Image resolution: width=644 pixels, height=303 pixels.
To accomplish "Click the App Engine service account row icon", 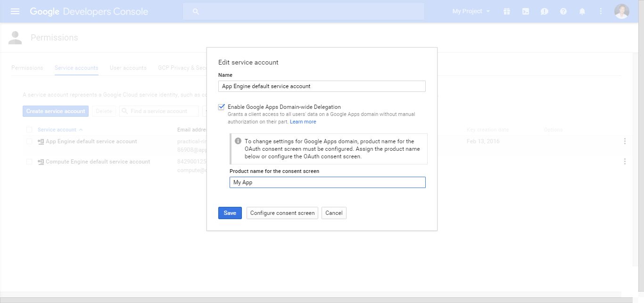I will [x=41, y=141].
